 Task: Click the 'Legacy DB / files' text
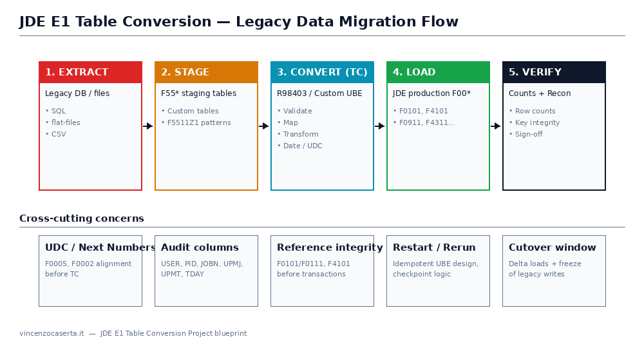point(77,93)
